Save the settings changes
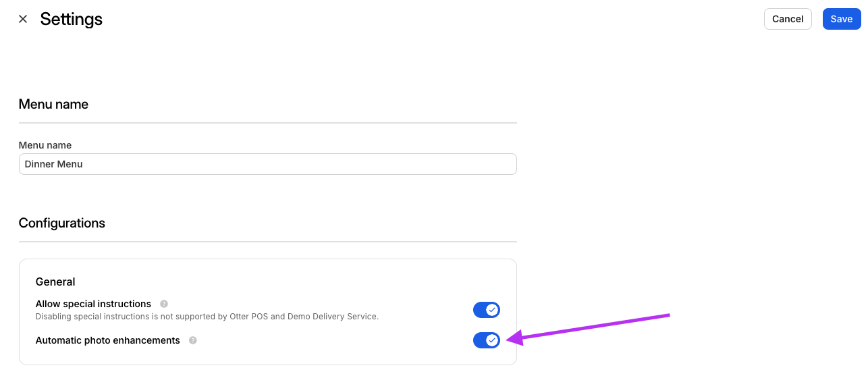The image size is (868, 372). 841,19
